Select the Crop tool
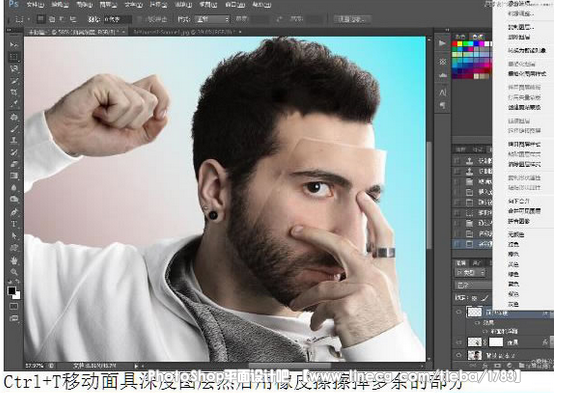 click(14, 92)
